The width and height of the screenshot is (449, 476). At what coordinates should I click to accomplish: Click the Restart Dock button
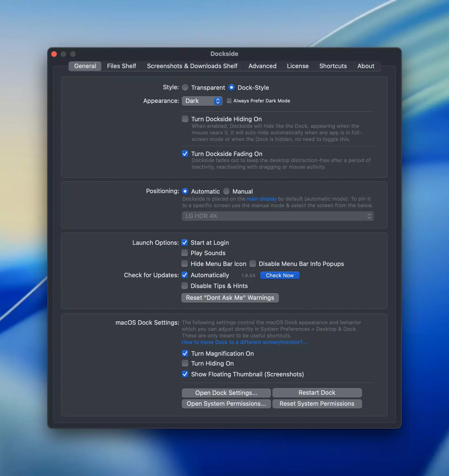(x=317, y=393)
